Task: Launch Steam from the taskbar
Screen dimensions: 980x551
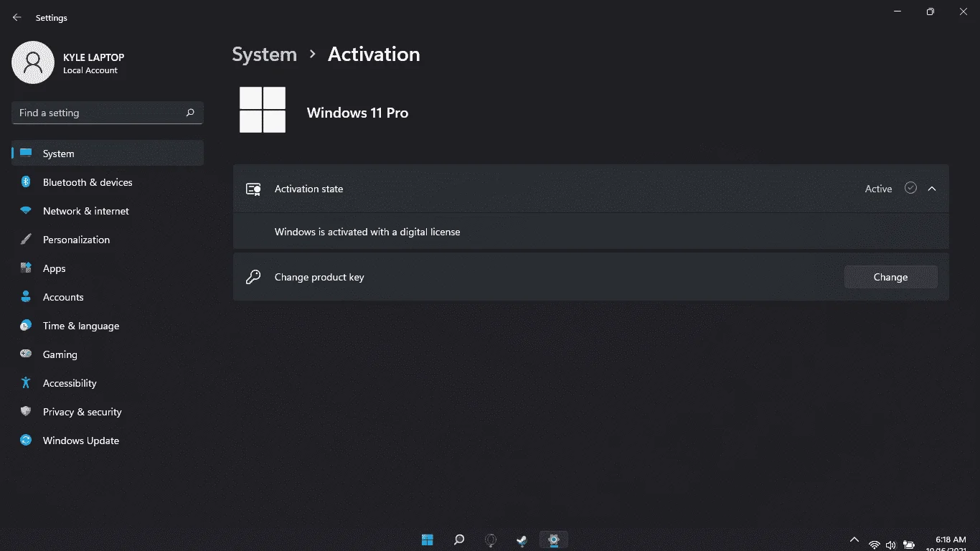Action: point(522,540)
